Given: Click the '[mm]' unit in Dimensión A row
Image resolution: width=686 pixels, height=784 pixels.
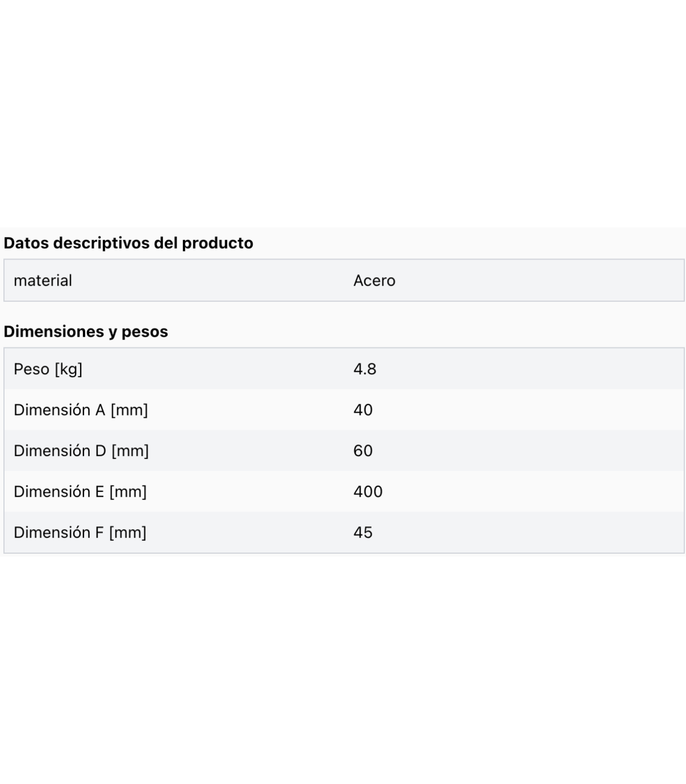Looking at the screenshot, I should (x=129, y=410).
